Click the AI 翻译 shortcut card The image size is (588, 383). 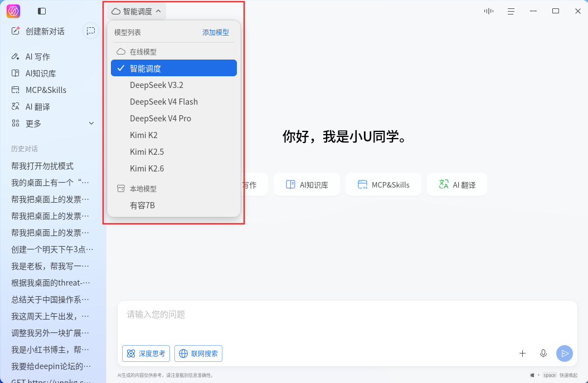tap(457, 185)
